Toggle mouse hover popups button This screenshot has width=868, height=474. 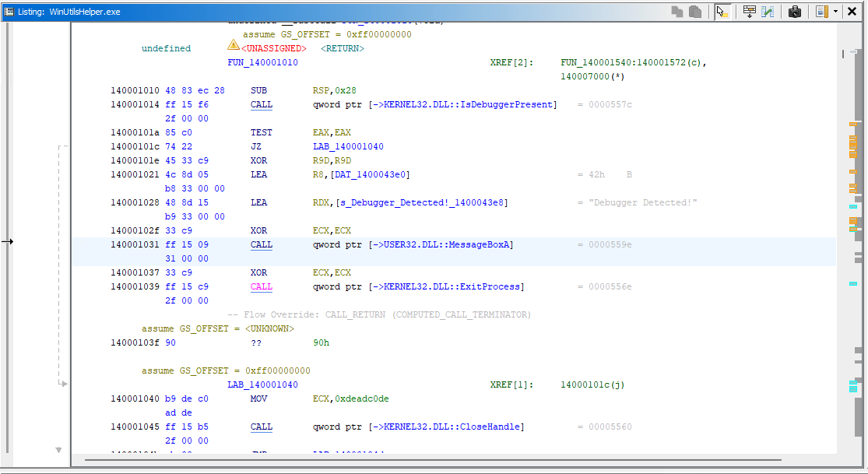[722, 12]
